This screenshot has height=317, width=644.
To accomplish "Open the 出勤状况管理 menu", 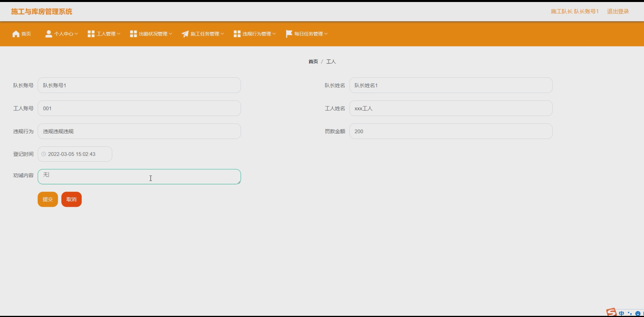I will pos(153,34).
